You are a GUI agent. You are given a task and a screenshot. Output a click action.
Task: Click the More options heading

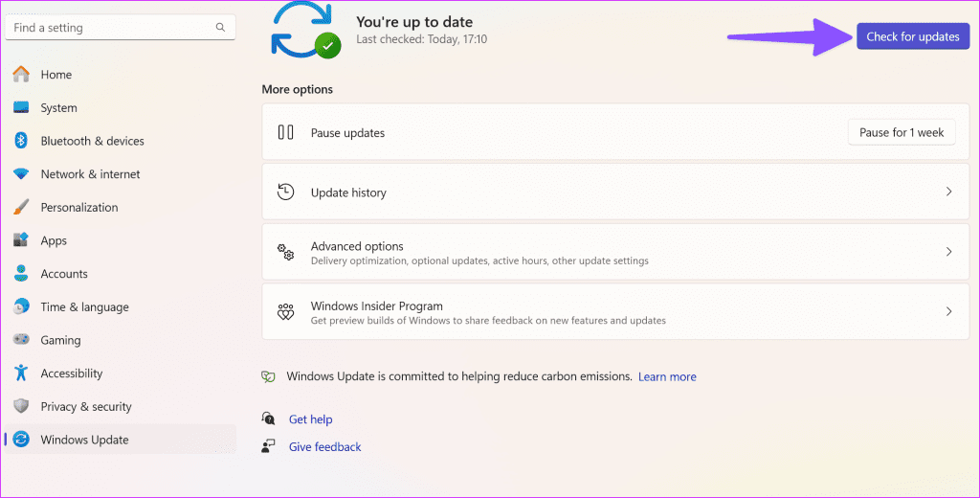point(297,89)
